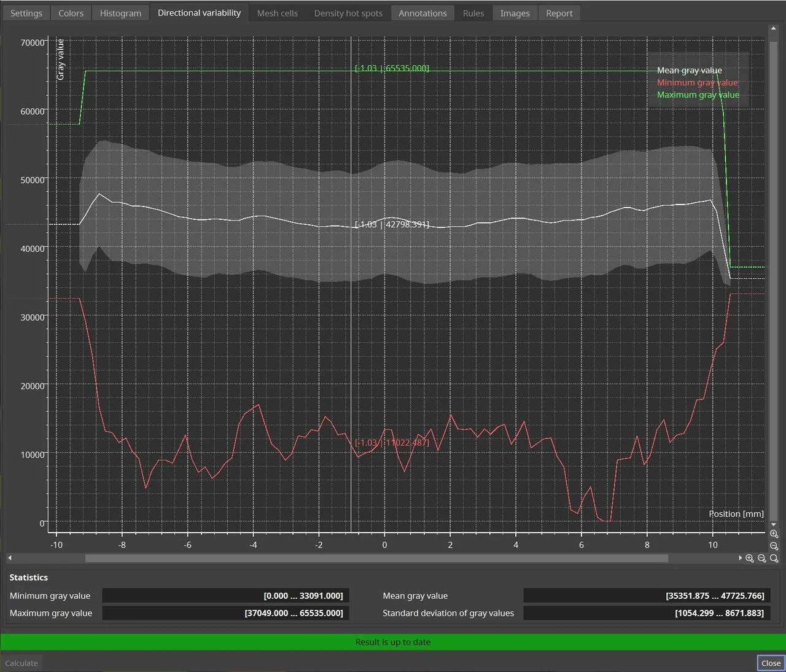Click the Maximum gray value range field
The image size is (786, 672).
click(225, 613)
